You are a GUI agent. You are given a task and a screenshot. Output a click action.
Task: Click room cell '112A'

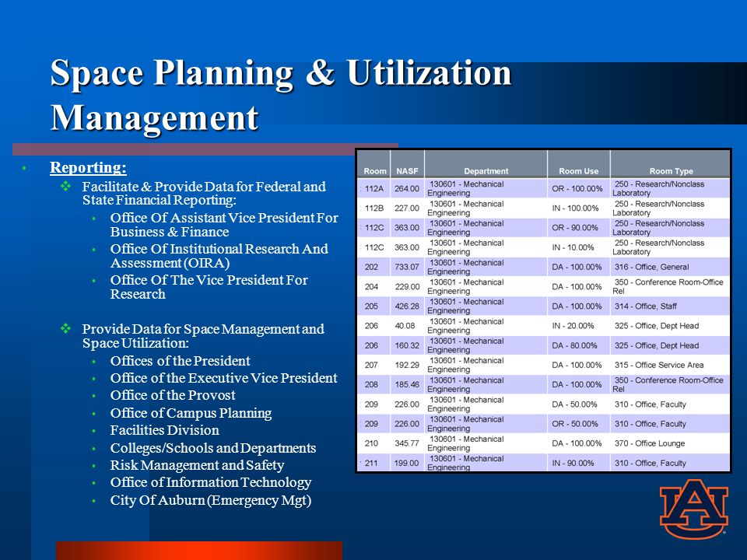coord(374,188)
